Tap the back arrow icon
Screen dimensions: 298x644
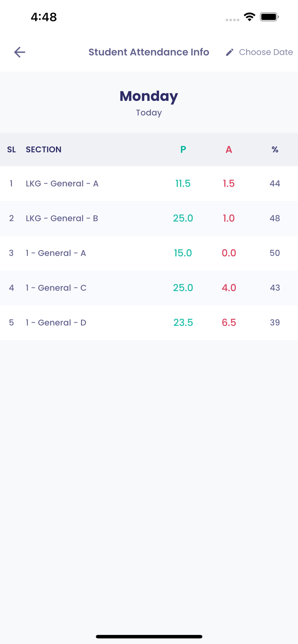20,52
